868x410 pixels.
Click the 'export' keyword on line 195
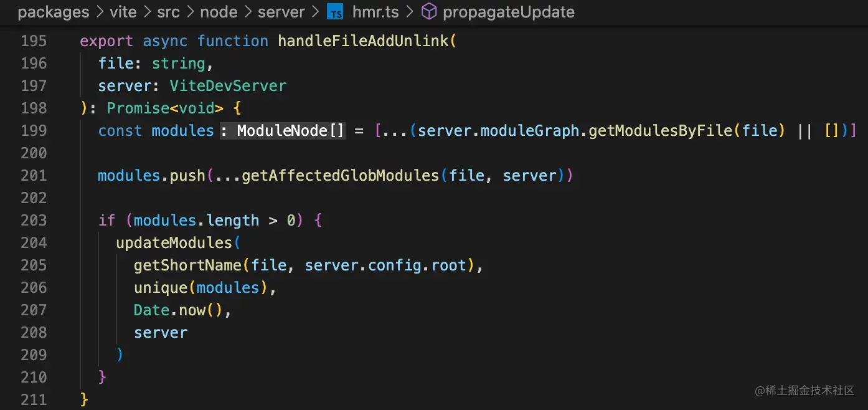(x=106, y=41)
